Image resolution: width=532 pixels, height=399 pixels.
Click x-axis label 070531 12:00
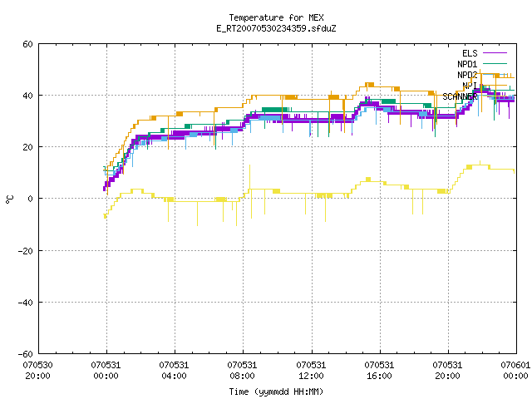(x=311, y=371)
